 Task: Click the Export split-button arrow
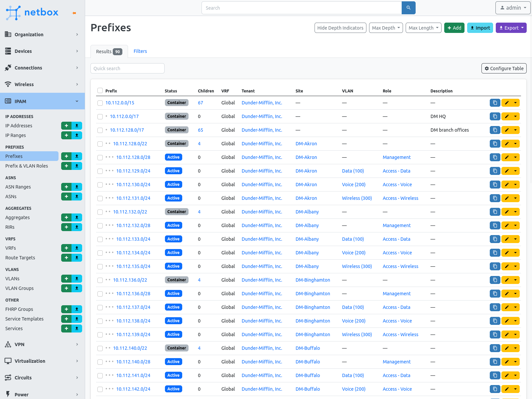(x=522, y=28)
